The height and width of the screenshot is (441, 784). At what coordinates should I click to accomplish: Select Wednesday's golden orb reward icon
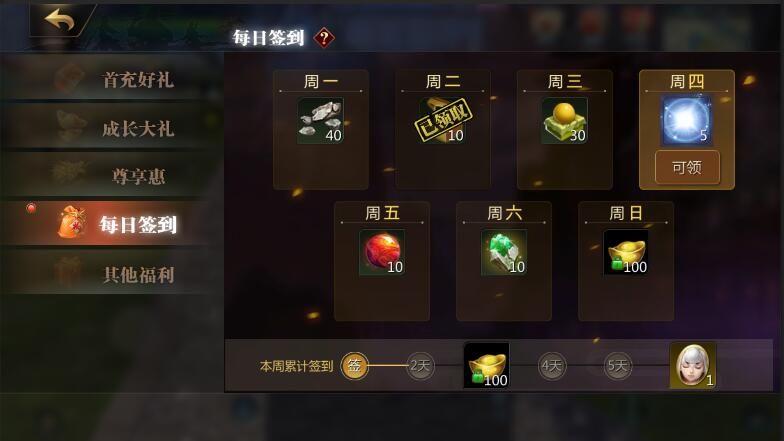pyautogui.click(x=564, y=121)
